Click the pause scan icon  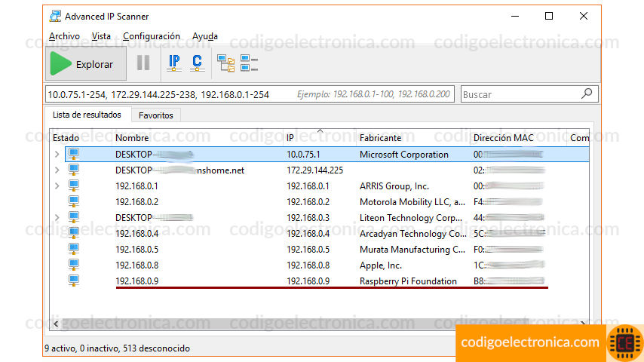(143, 63)
